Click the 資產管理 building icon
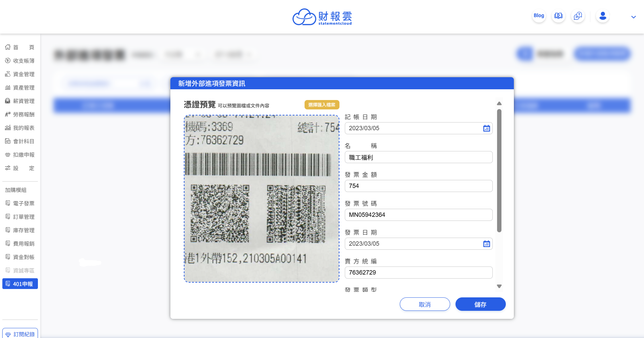 [x=8, y=88]
